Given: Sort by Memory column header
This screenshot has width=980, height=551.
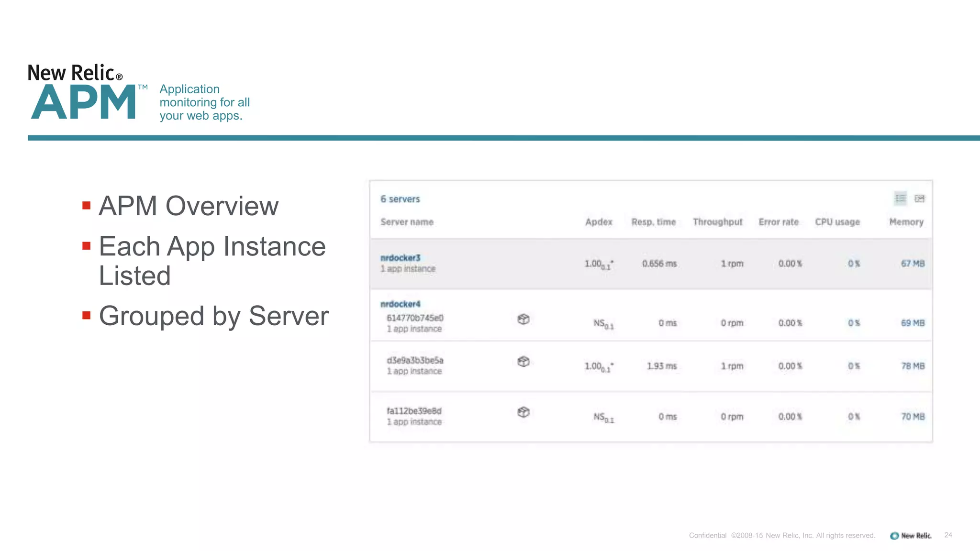Looking at the screenshot, I should (906, 222).
